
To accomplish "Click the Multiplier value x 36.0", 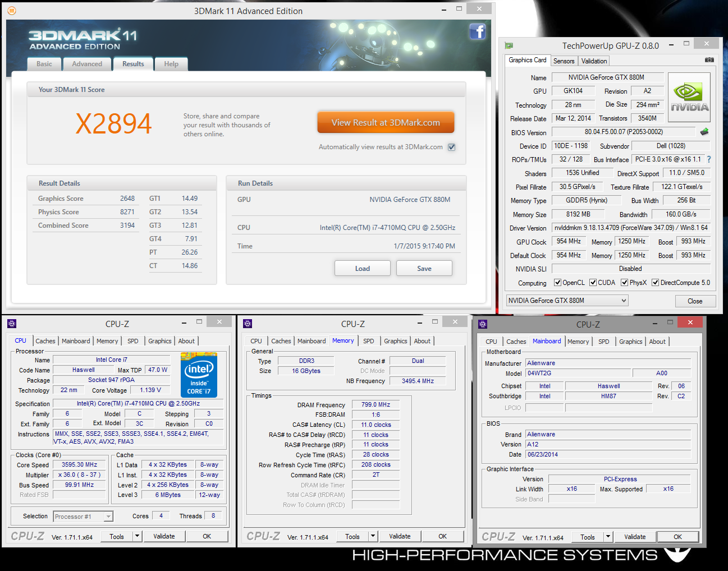I will point(79,475).
